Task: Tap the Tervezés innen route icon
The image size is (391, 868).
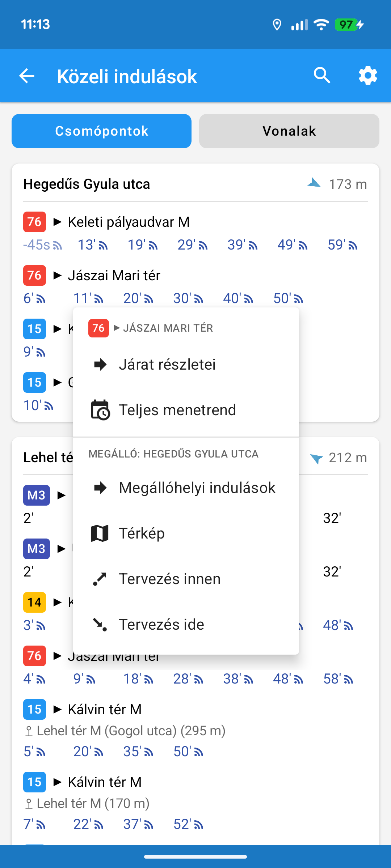Action: (100, 579)
